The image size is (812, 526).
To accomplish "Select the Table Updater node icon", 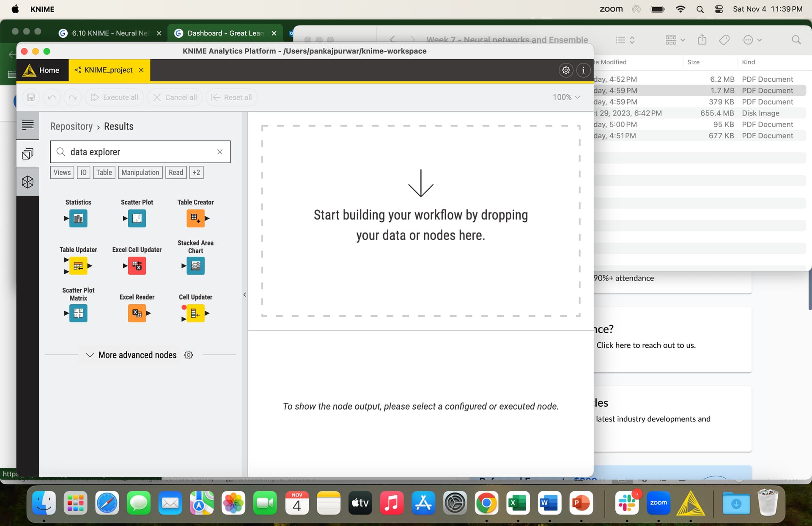I will coord(78,266).
